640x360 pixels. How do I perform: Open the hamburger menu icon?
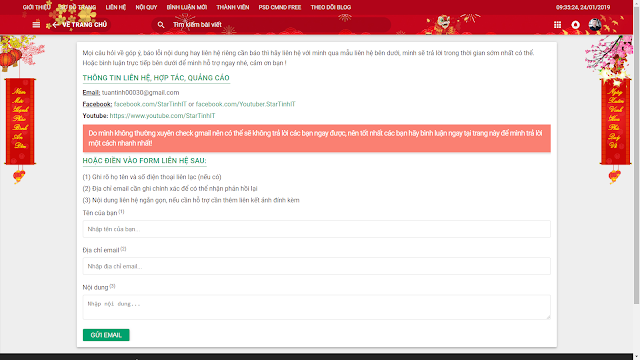click(x=36, y=24)
